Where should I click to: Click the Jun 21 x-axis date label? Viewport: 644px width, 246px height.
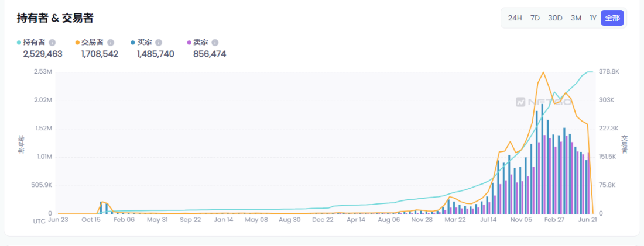pyautogui.click(x=587, y=220)
